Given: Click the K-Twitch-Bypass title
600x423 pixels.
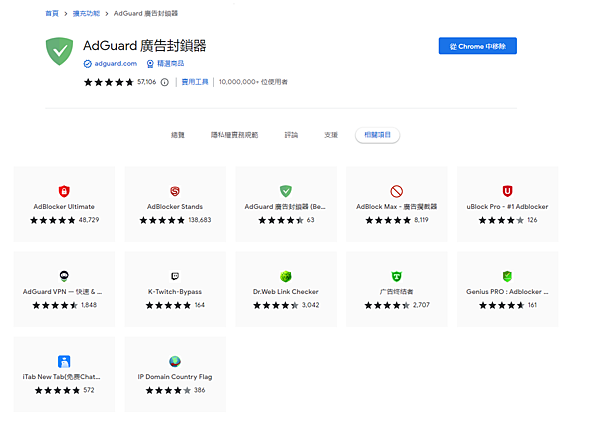Looking at the screenshot, I should click(175, 292).
